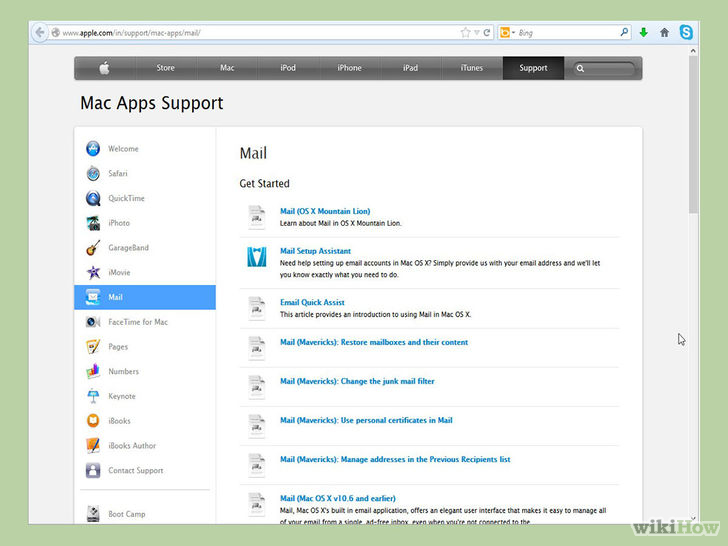Image resolution: width=728 pixels, height=546 pixels.
Task: Click the Safari compass icon
Action: (x=93, y=173)
